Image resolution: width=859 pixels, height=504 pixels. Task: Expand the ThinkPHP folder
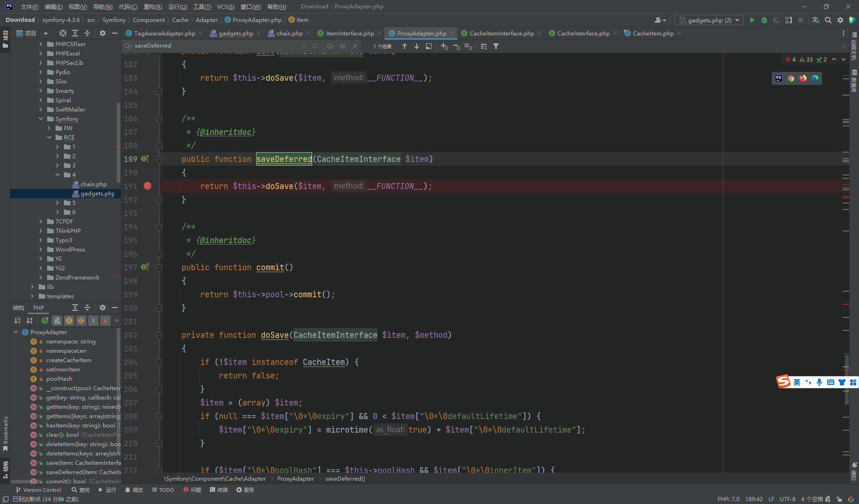tap(41, 231)
